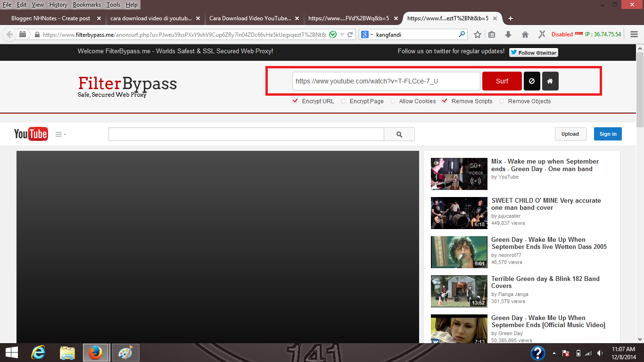The height and width of the screenshot is (362, 644).
Task: Switch to the 'cara download video di youtub...' tab
Action: 153,18
